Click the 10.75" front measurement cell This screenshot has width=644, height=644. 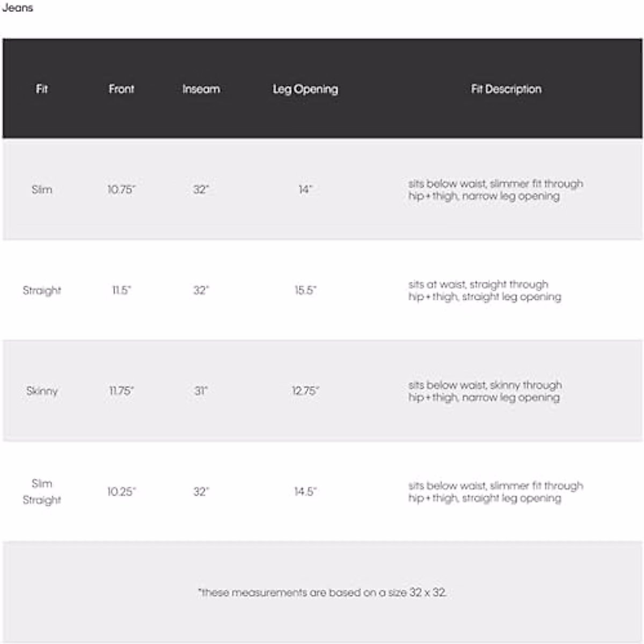(x=121, y=189)
